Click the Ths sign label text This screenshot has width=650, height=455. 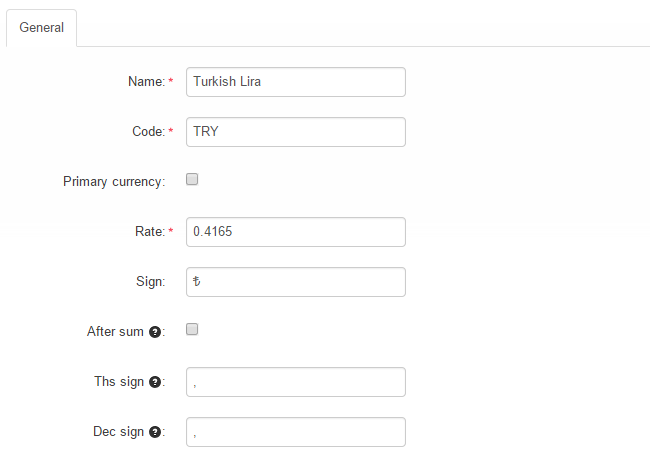point(118,382)
